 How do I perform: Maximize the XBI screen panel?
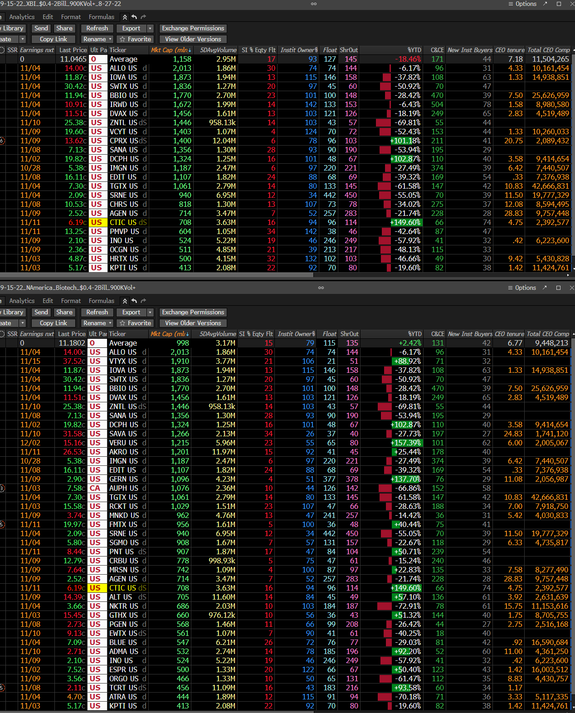[559, 4]
